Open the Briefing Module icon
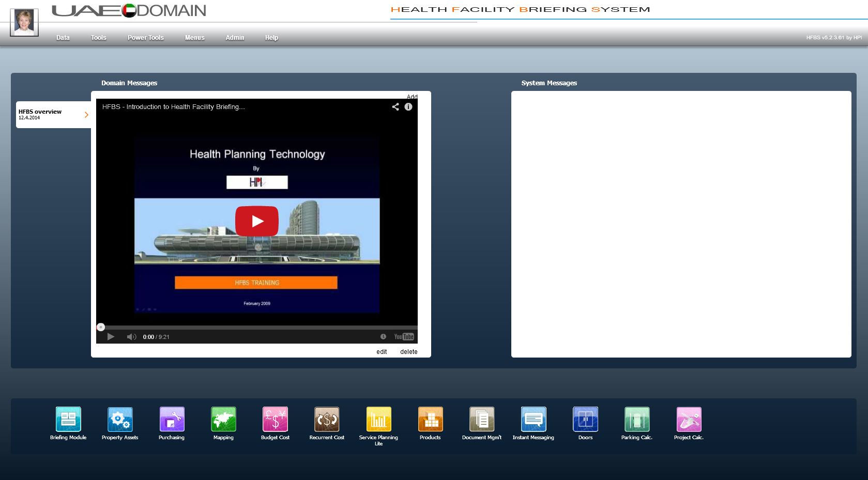Screen dimensions: 868x480 click(x=68, y=419)
